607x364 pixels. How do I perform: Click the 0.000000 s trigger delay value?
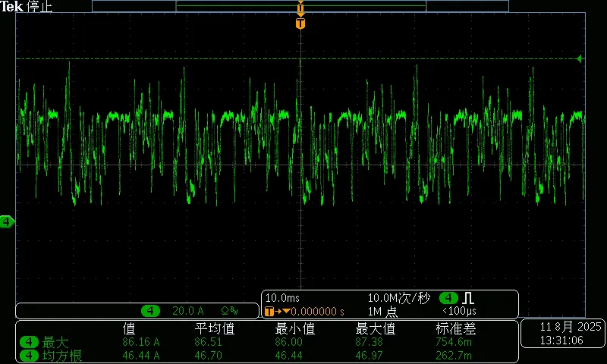317,312
